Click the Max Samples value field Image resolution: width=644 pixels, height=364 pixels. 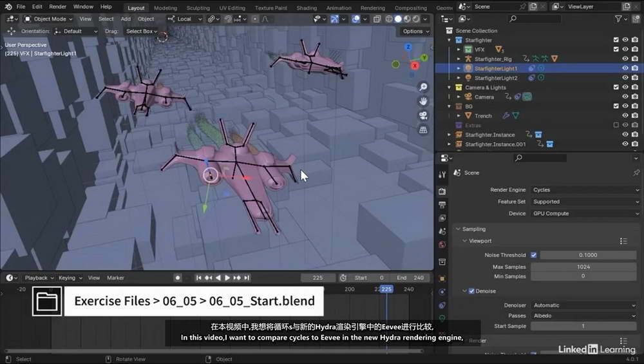(x=583, y=267)
